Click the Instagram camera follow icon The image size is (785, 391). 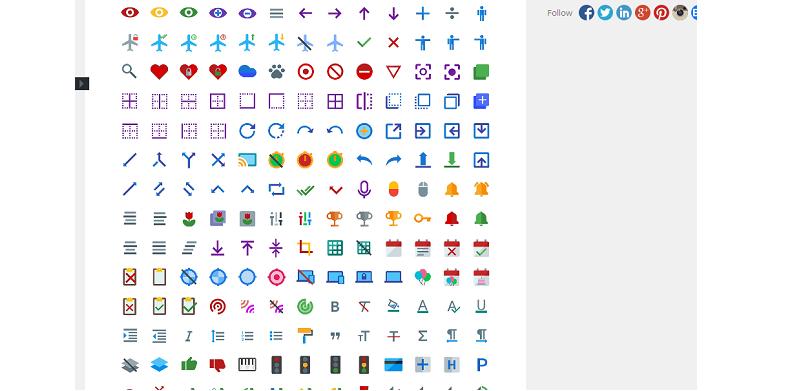pos(680,13)
